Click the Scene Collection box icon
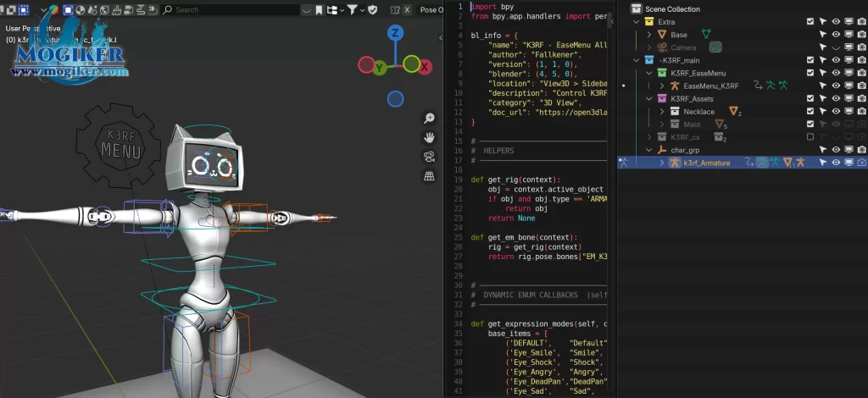The width and height of the screenshot is (868, 398). pyautogui.click(x=636, y=8)
